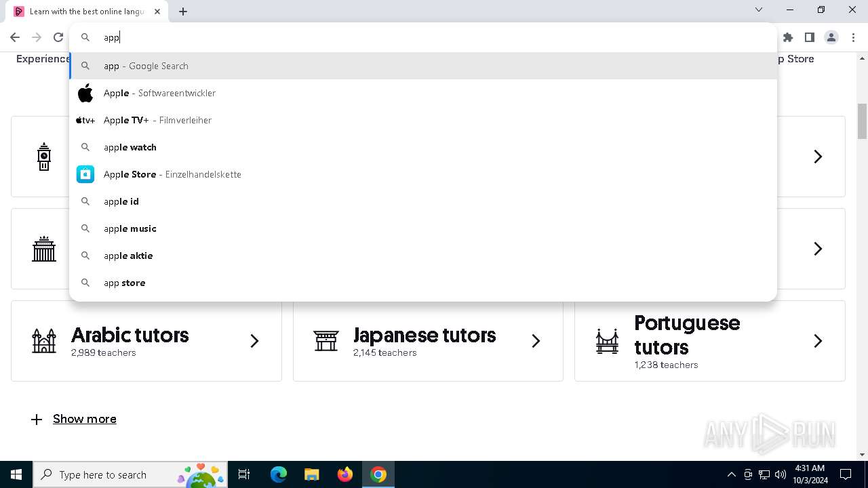Click the Windows taskbar search box

132,474
